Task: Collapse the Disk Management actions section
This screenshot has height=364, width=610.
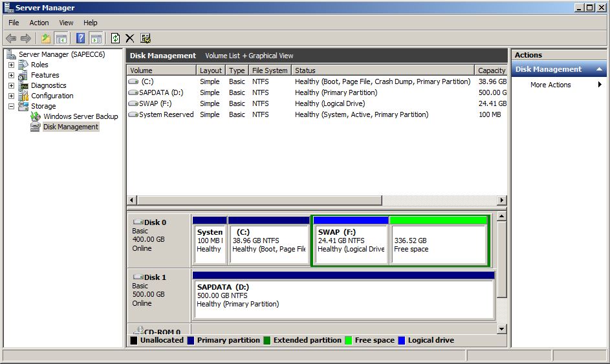Action: click(600, 69)
